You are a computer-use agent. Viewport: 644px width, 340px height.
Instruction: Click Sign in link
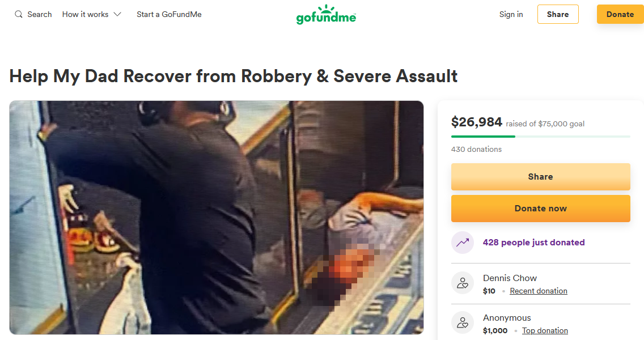point(511,14)
